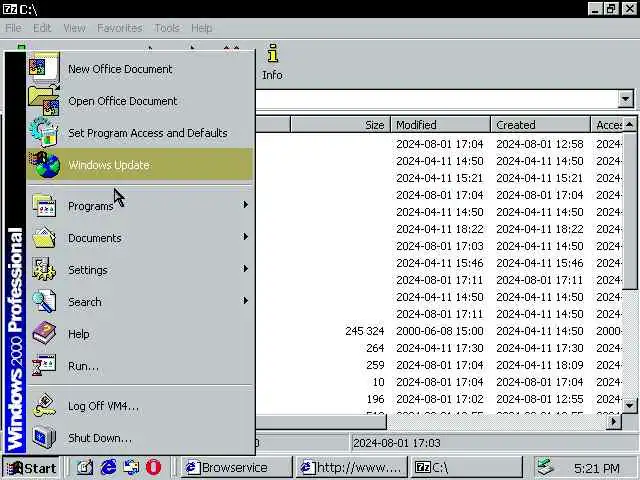Click the Show Desktop quick launch icon
Screen dimensions: 640x480
coord(84,467)
